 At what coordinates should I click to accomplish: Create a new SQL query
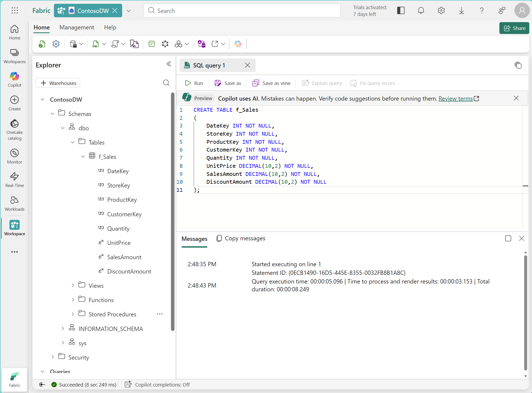tap(96, 44)
